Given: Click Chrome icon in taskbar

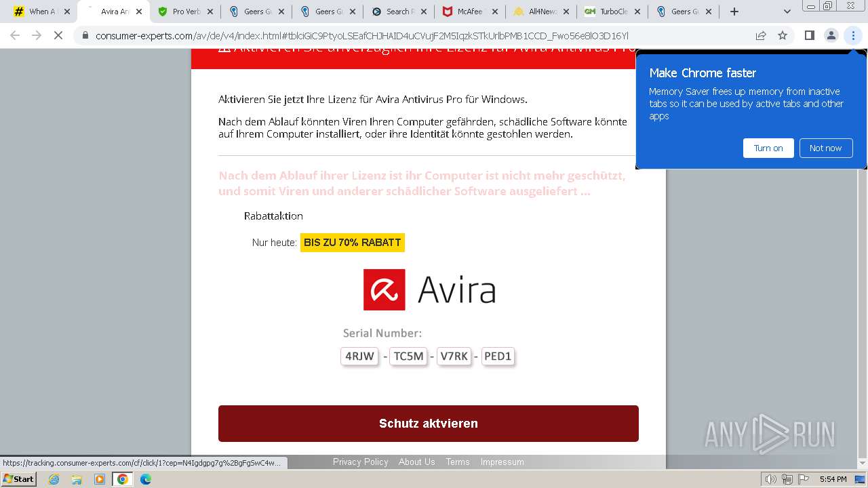Looking at the screenshot, I should point(123,479).
